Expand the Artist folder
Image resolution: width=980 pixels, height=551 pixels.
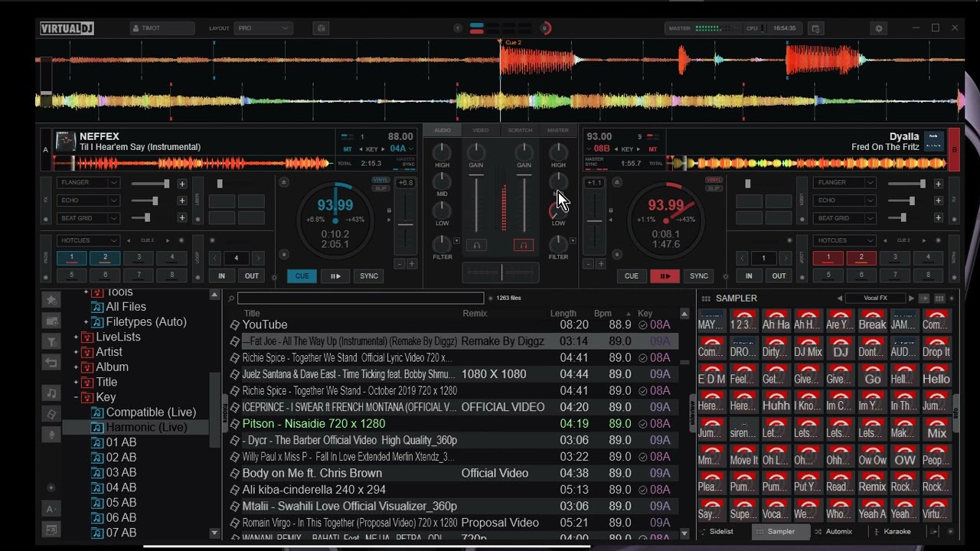[x=76, y=352]
